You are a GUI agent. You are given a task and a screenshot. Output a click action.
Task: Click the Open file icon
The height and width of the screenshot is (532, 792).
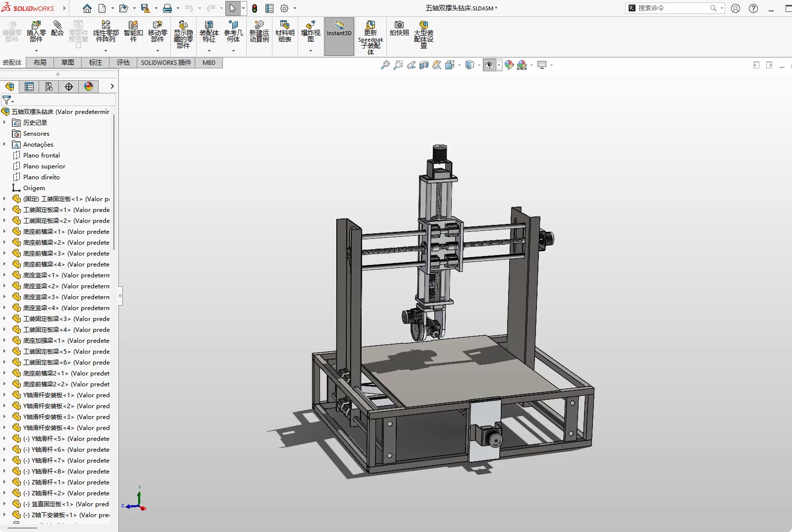pos(123,8)
